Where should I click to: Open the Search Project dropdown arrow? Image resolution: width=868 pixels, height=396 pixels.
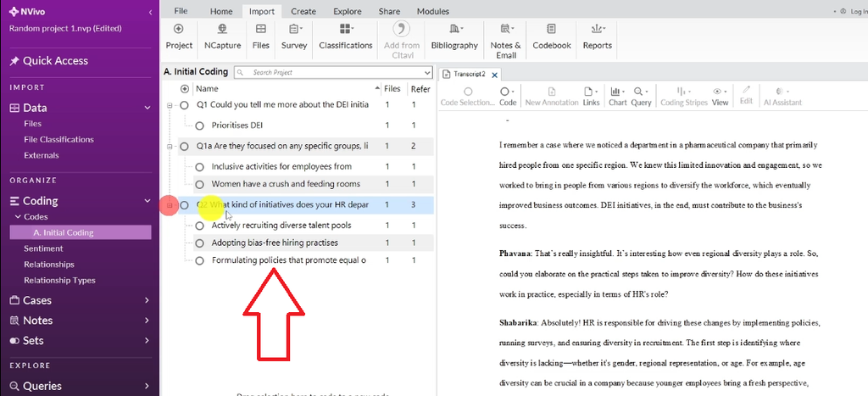tap(427, 73)
